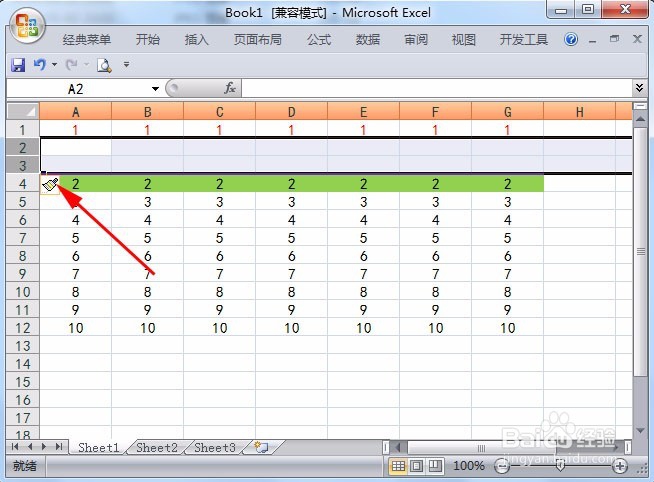Undo the last action

[x=40, y=65]
